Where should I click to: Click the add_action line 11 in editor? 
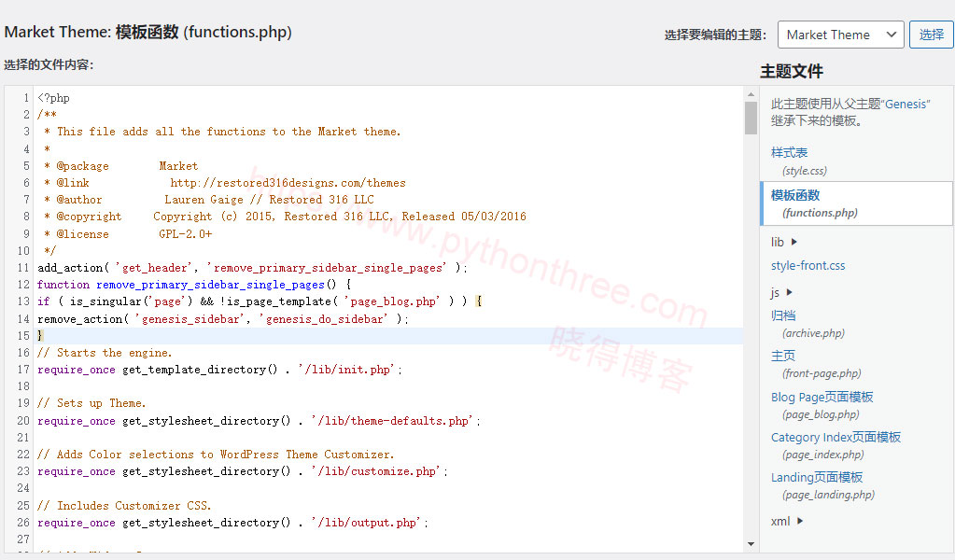tap(252, 268)
